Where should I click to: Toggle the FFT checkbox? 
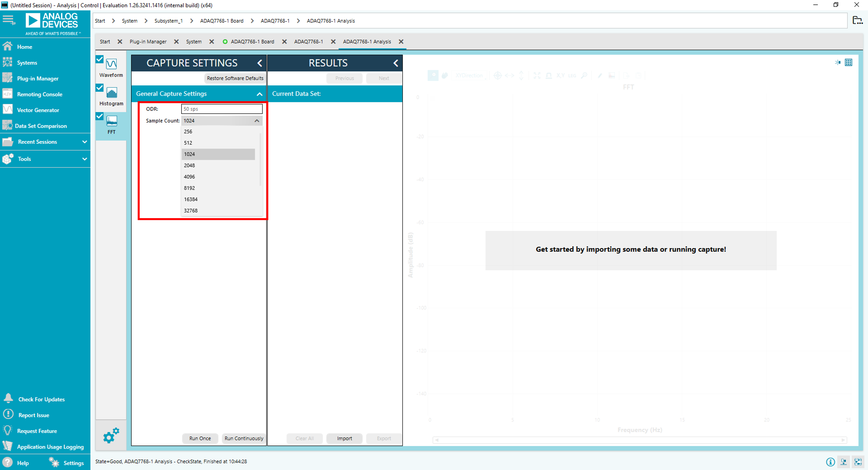tap(99, 116)
